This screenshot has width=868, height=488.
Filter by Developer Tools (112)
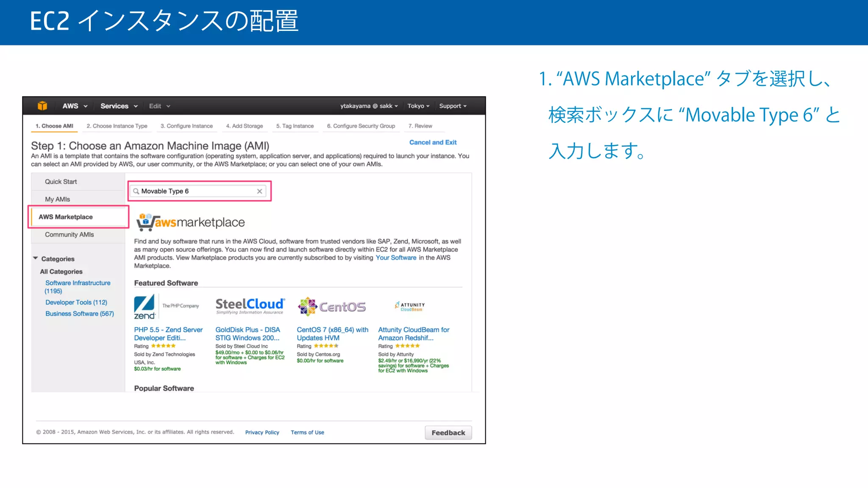[x=76, y=302]
